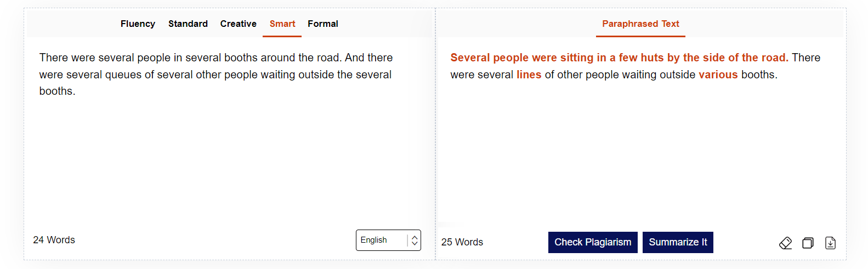Open the English language dropdown
Image resolution: width=868 pixels, height=269 pixels.
click(x=388, y=240)
